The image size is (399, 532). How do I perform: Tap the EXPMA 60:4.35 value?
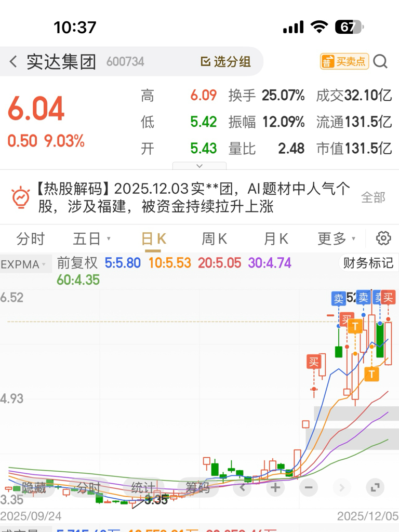pyautogui.click(x=78, y=280)
